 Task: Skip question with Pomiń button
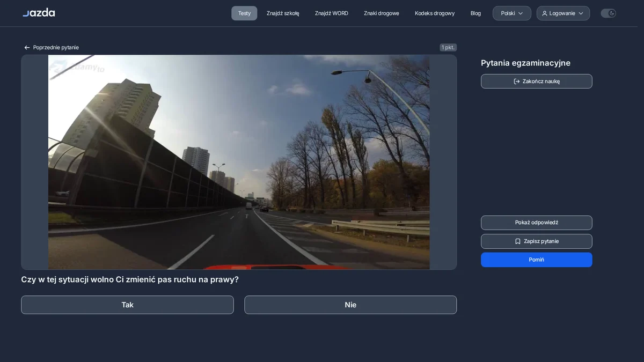[537, 260]
